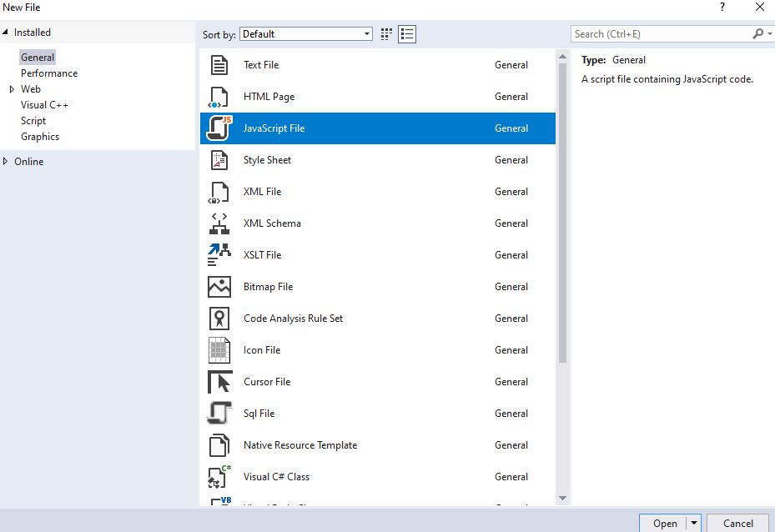Select the Visual C++ category
Screen dimensions: 775x532
(44, 105)
